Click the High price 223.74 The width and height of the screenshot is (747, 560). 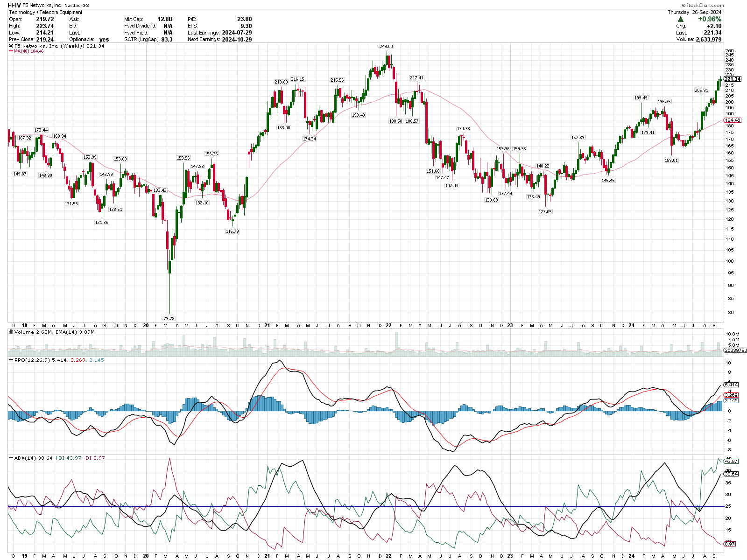tap(45, 26)
